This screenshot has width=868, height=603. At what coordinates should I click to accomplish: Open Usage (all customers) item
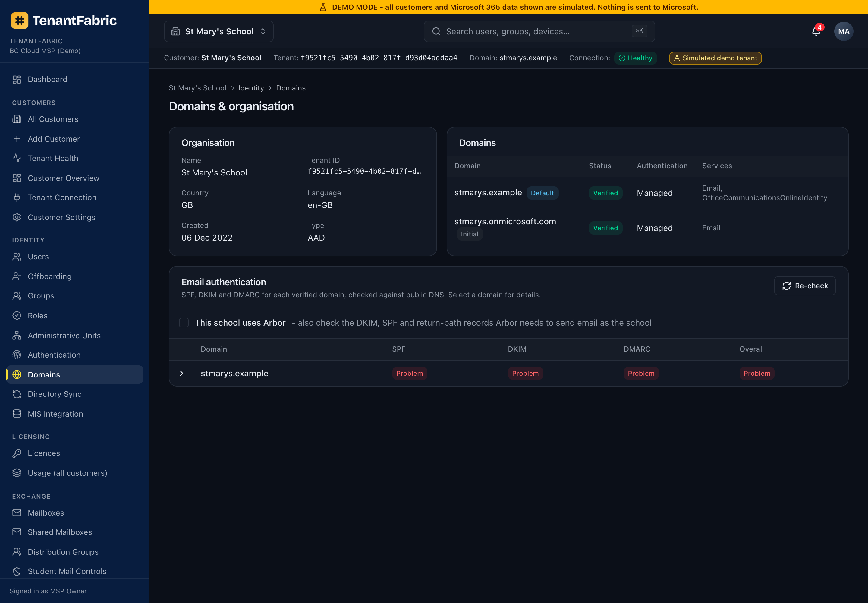pos(75,473)
